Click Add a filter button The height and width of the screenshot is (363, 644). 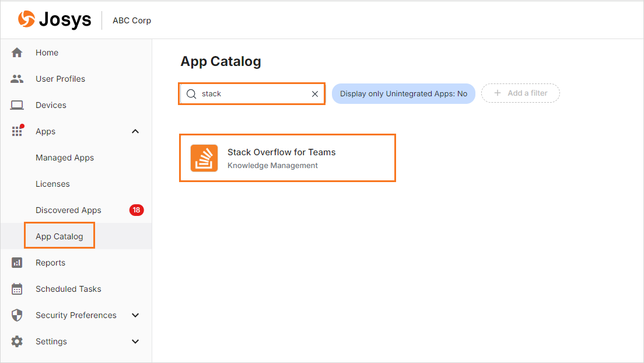520,93
